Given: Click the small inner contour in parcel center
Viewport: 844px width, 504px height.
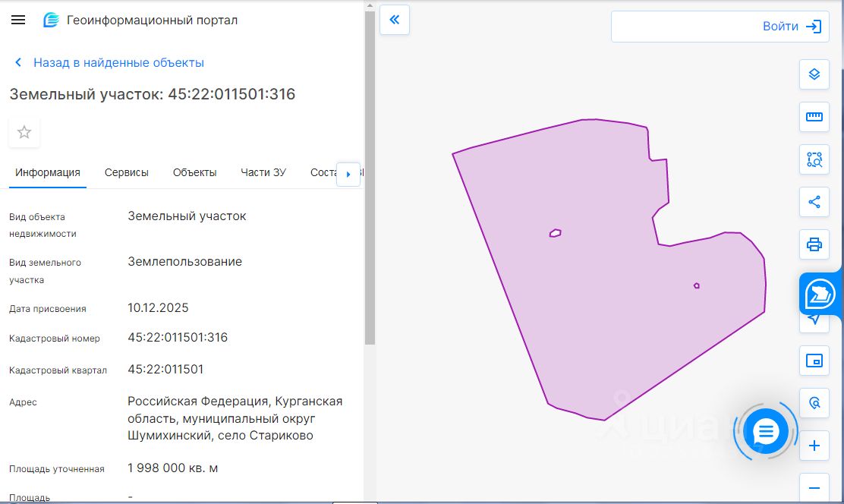Looking at the screenshot, I should click(x=556, y=233).
